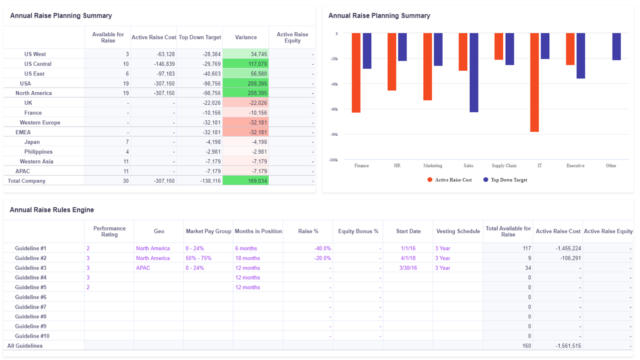Click the Executive axis label
Image resolution: width=640 pixels, height=360 pixels.
pos(575,166)
